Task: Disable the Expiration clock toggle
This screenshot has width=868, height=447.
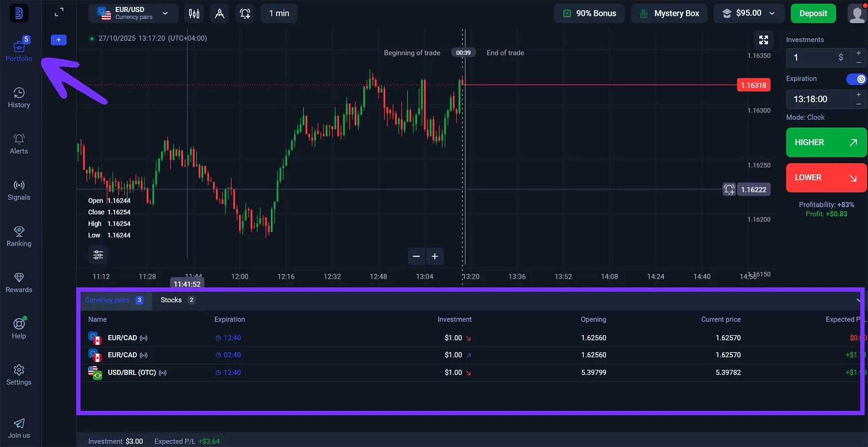Action: click(x=857, y=79)
